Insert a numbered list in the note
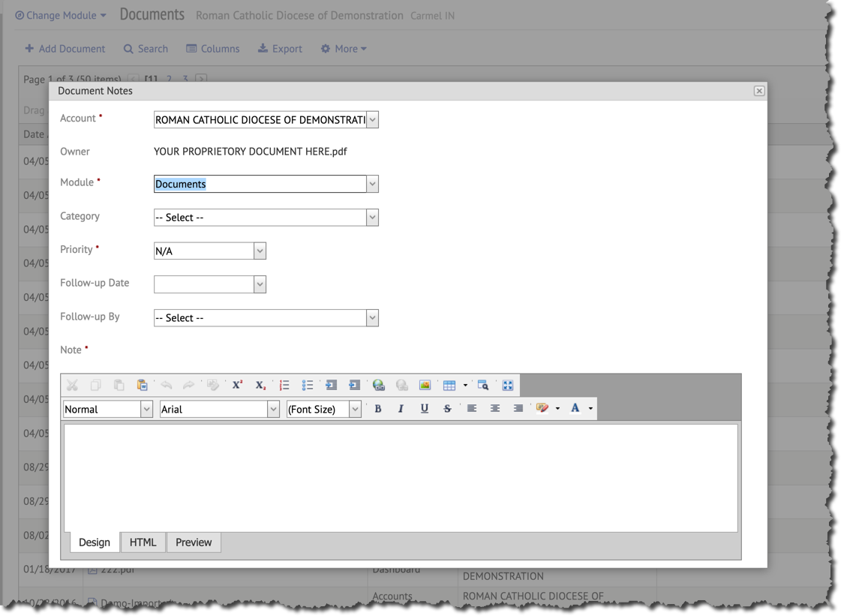 coord(284,385)
